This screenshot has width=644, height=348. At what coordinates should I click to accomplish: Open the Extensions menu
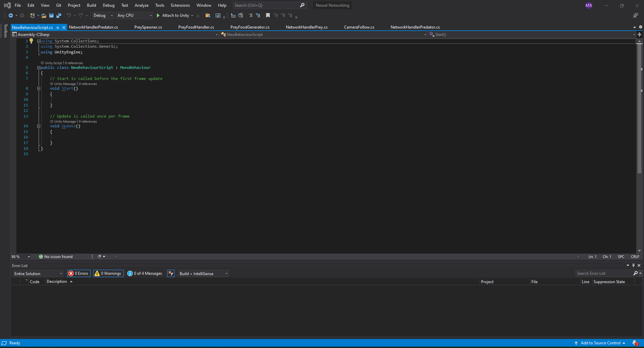point(180,5)
